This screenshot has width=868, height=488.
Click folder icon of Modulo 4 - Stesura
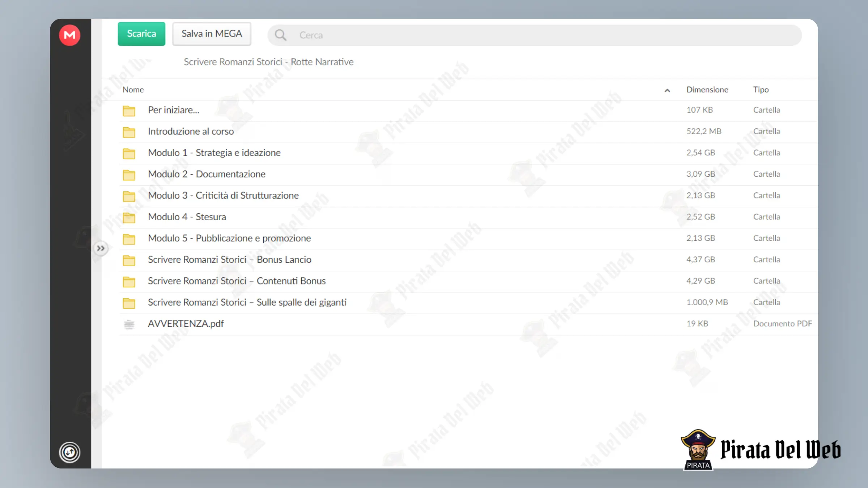(129, 217)
